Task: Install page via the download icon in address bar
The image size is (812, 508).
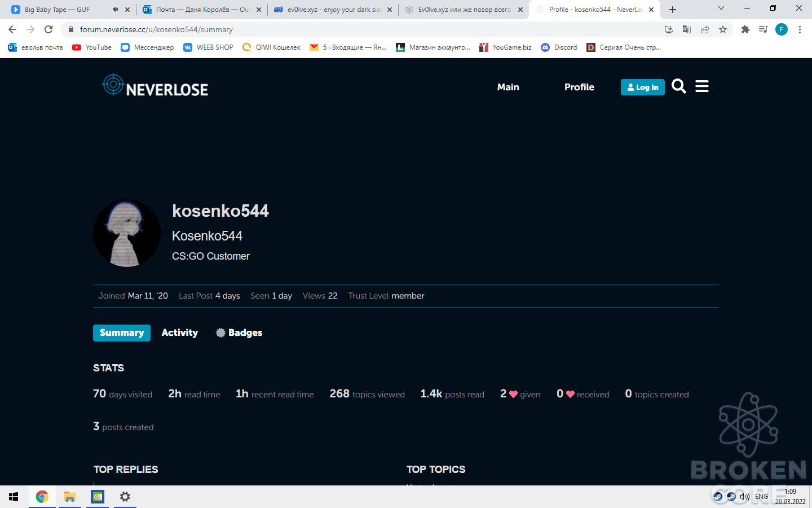Action: tap(669, 29)
